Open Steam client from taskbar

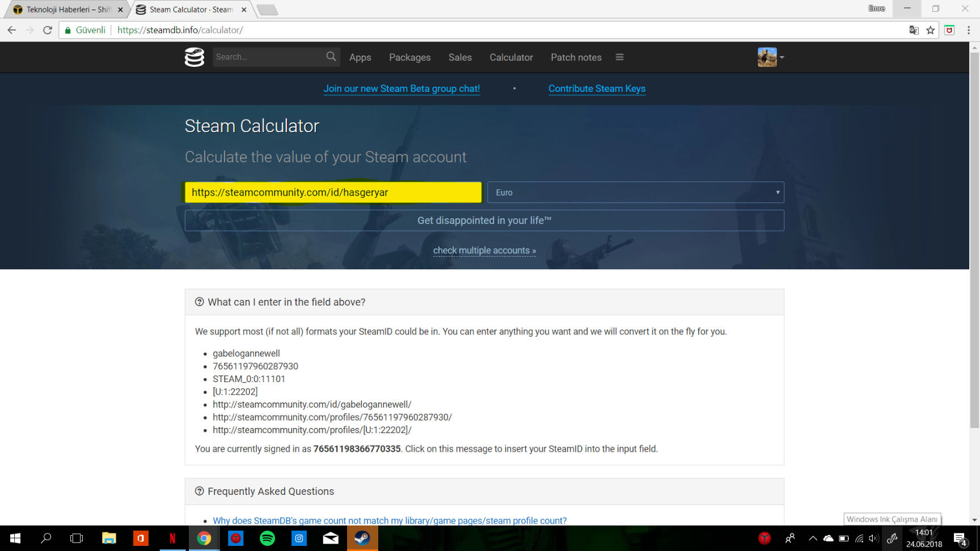(x=362, y=538)
